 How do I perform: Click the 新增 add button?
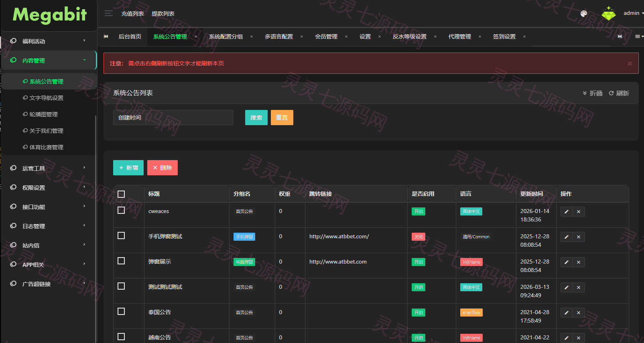click(128, 168)
